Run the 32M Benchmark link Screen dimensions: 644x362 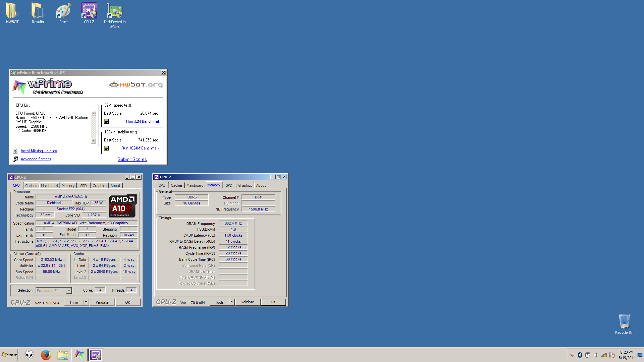tap(143, 121)
